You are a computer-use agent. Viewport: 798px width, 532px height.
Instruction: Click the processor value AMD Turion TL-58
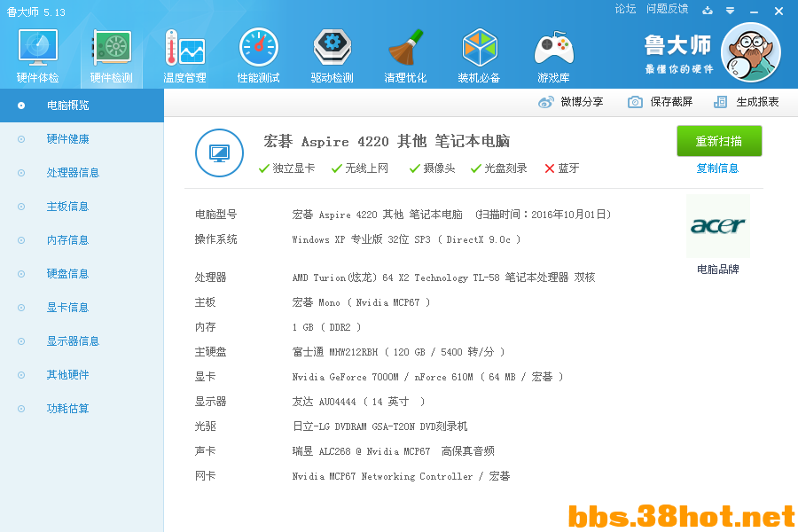[x=443, y=278]
